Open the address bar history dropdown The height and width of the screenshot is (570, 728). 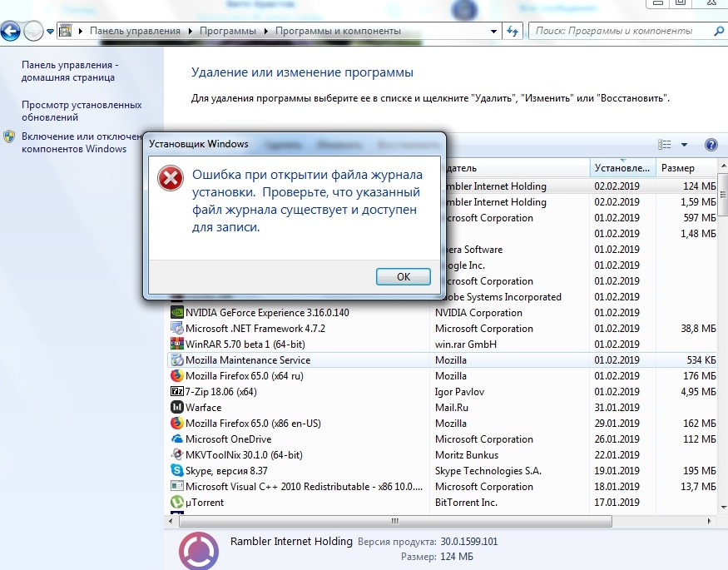(493, 32)
